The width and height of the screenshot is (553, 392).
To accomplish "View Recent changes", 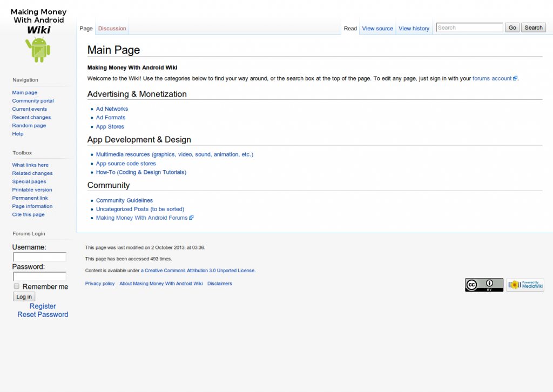I will click(31, 117).
